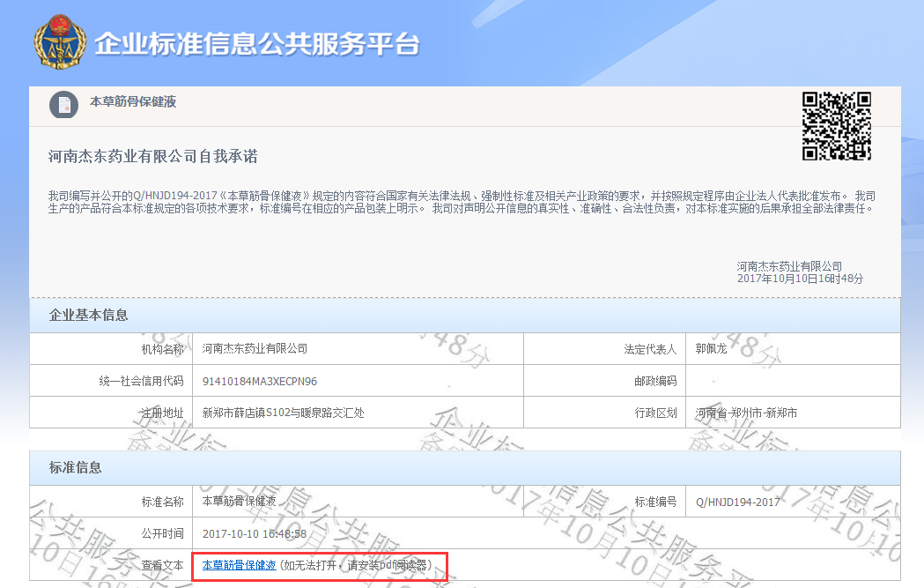Select the company name value 河南杰东药业有限公司 in the table
Viewport: 924px width, 588px height.
(255, 348)
